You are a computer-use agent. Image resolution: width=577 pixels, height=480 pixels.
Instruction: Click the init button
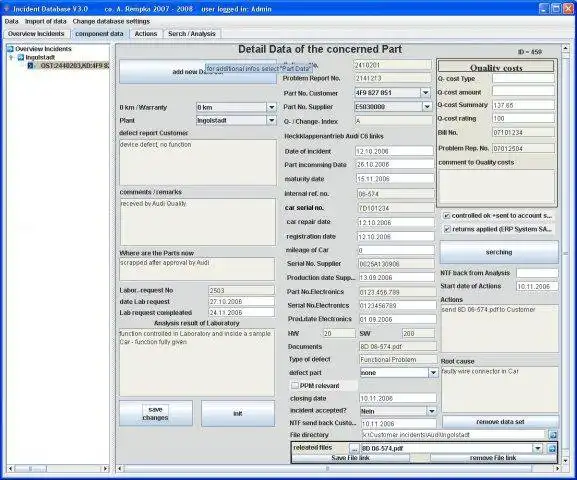(x=238, y=413)
